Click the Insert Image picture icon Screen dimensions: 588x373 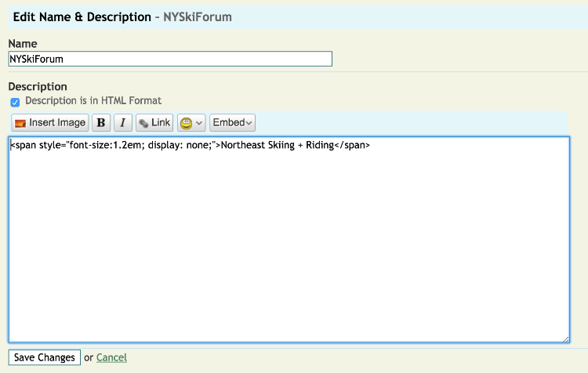tap(21, 123)
